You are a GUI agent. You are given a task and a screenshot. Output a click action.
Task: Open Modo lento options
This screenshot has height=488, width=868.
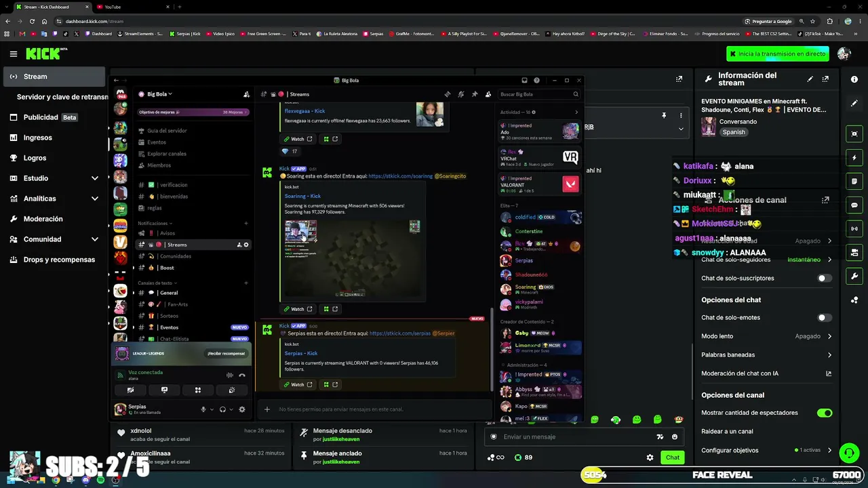(766, 336)
